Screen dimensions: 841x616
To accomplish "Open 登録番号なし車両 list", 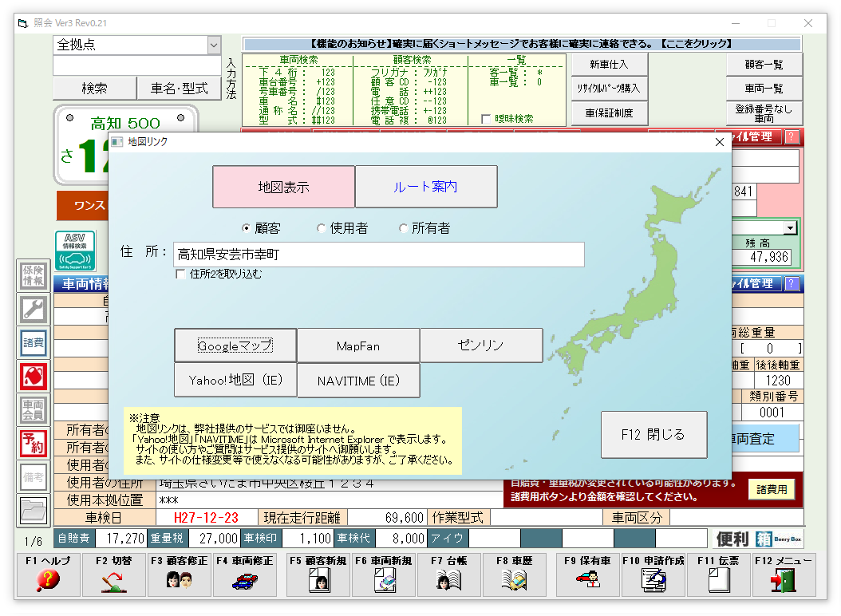I will click(x=764, y=113).
